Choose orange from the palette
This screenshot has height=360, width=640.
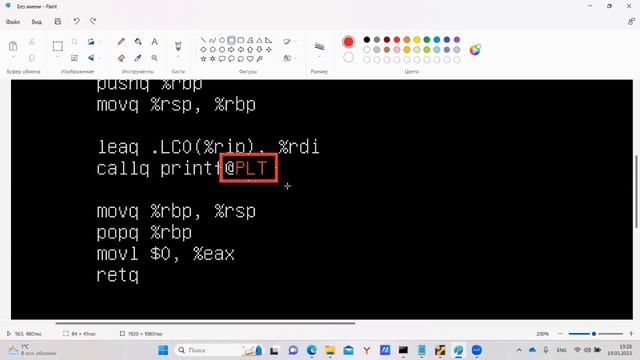tap(407, 40)
